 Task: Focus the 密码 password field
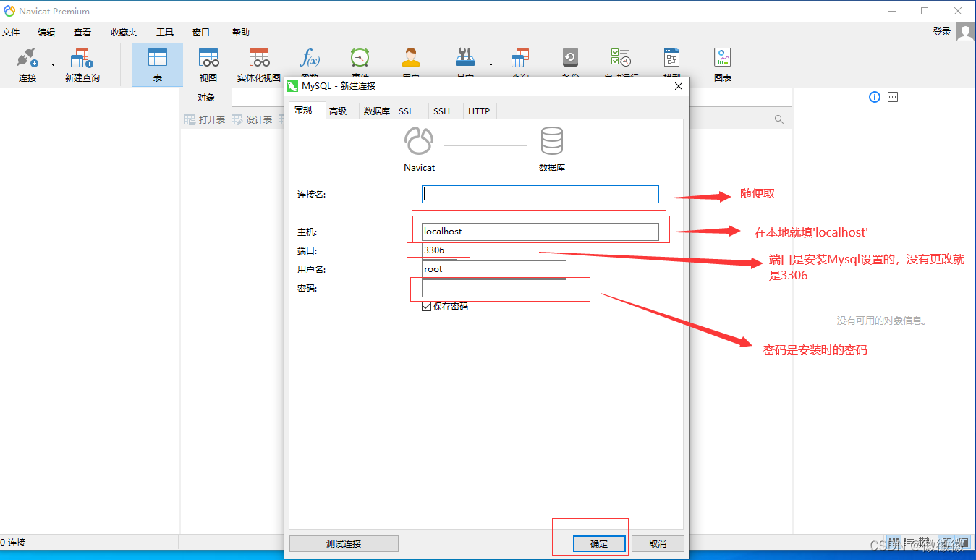(494, 288)
